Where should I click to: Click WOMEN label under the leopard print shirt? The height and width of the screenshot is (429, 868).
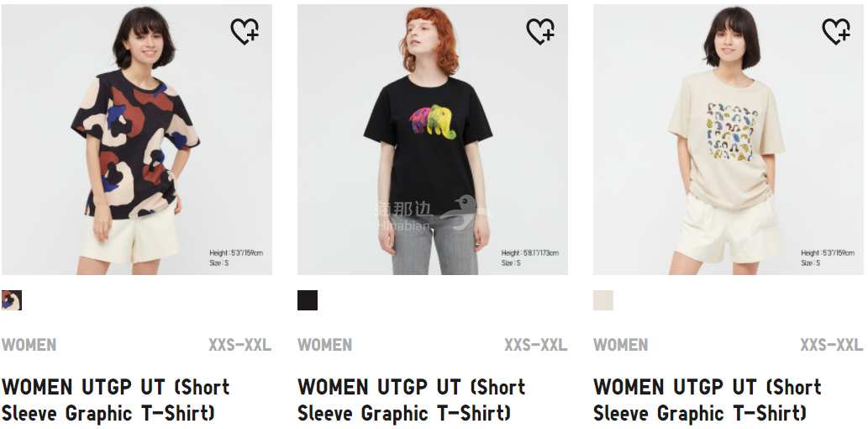(x=29, y=346)
